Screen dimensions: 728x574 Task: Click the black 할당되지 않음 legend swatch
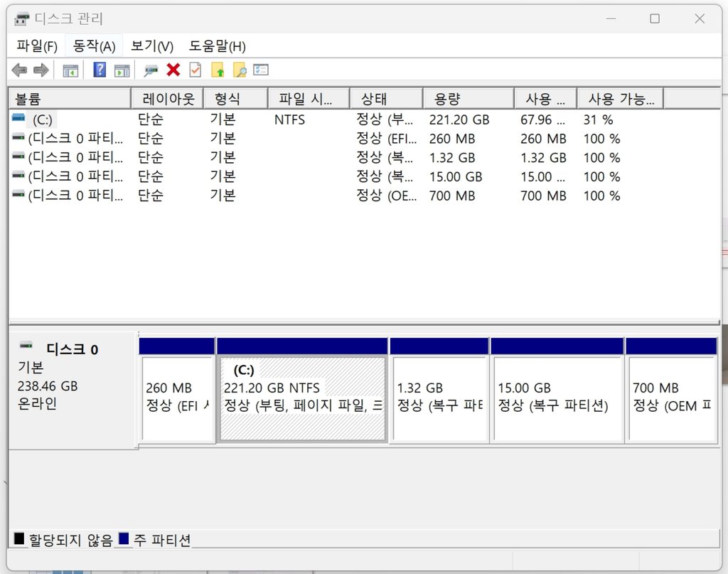(x=19, y=538)
